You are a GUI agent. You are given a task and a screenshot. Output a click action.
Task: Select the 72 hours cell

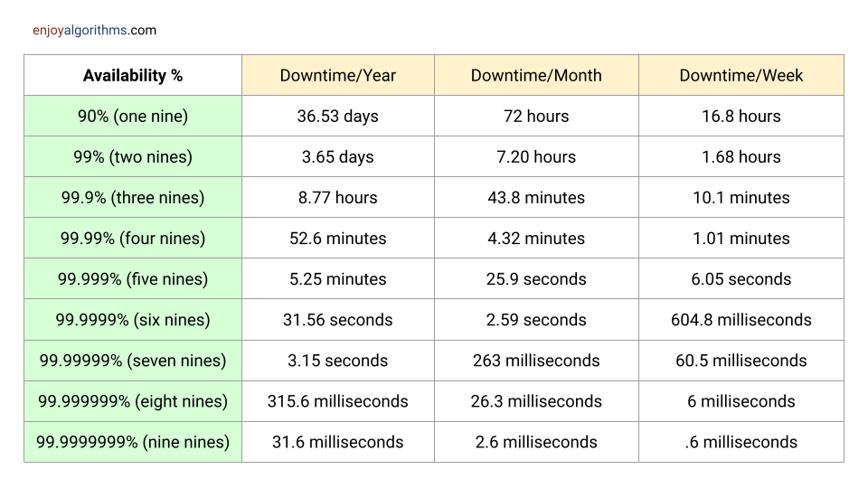click(x=536, y=116)
